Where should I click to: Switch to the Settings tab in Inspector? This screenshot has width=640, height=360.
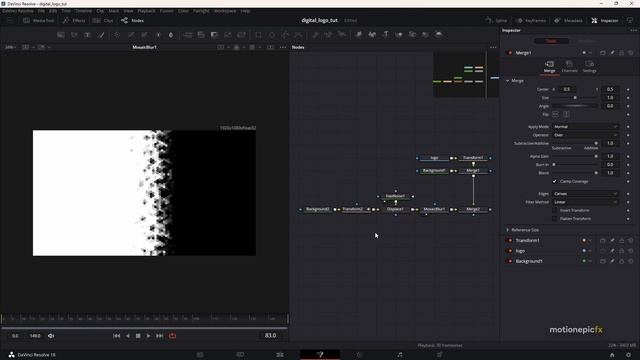point(589,67)
